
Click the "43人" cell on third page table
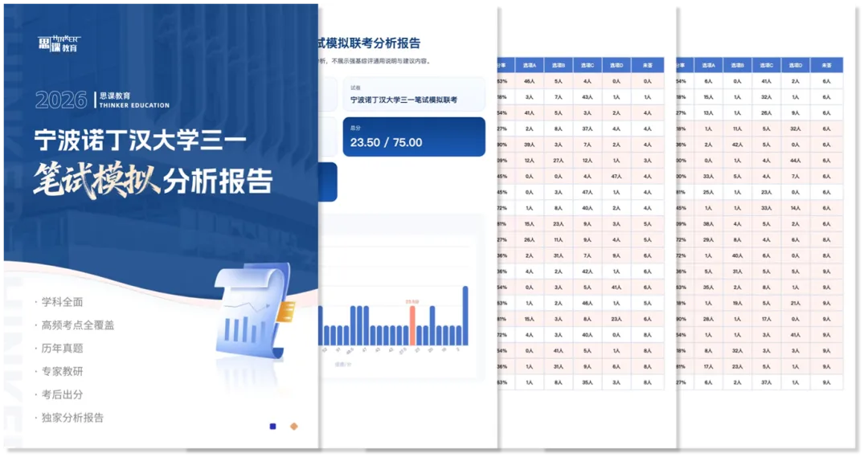[x=588, y=97]
